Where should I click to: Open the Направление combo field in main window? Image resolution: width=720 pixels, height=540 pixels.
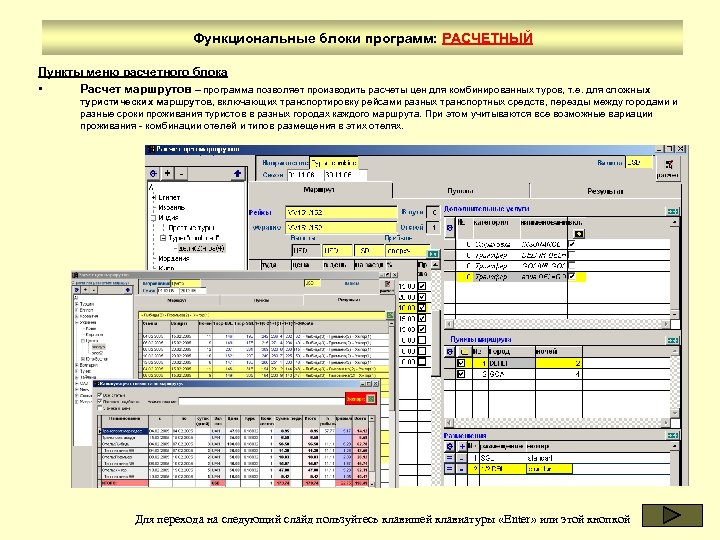[333, 163]
